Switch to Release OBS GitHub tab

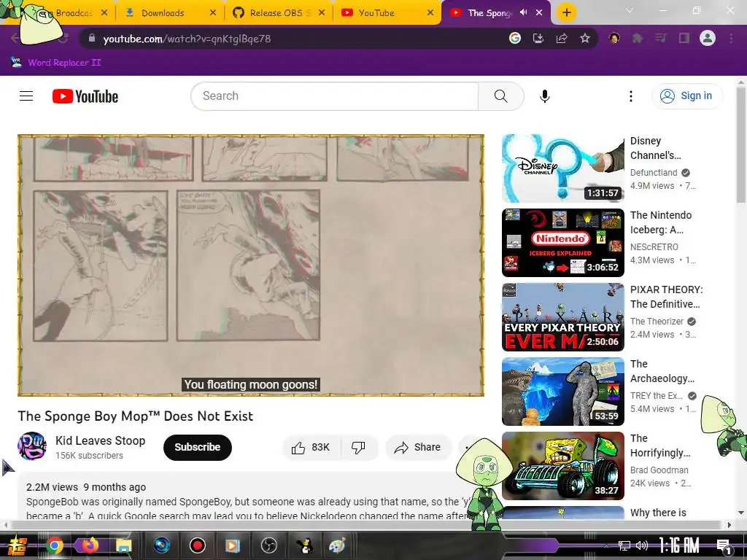279,13
